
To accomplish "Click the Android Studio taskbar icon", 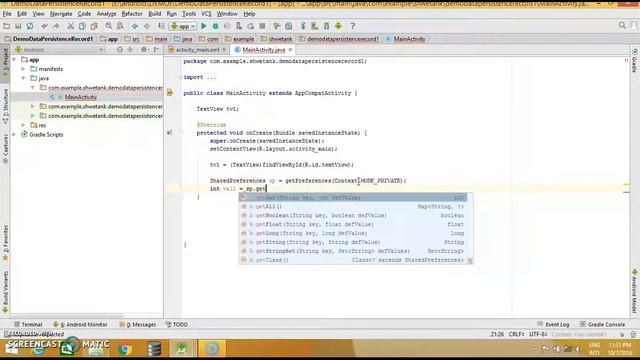I will (181, 349).
